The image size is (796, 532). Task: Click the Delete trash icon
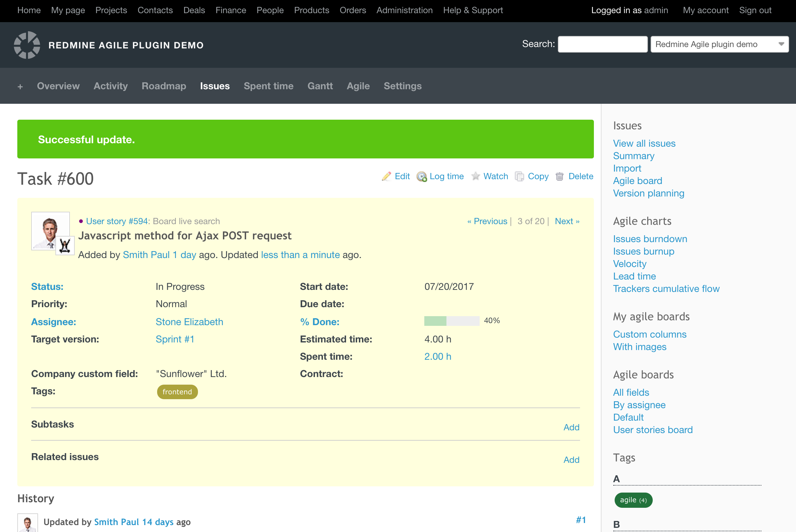pyautogui.click(x=560, y=177)
